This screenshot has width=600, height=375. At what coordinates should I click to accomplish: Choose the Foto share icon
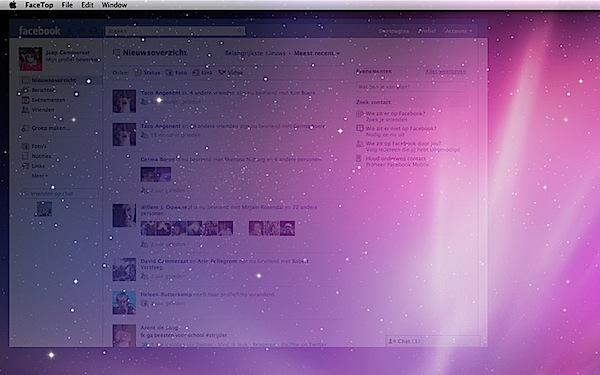coord(169,73)
